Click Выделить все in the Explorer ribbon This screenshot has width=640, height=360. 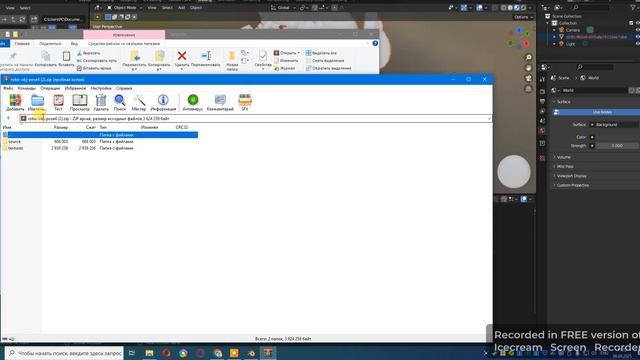pos(321,53)
